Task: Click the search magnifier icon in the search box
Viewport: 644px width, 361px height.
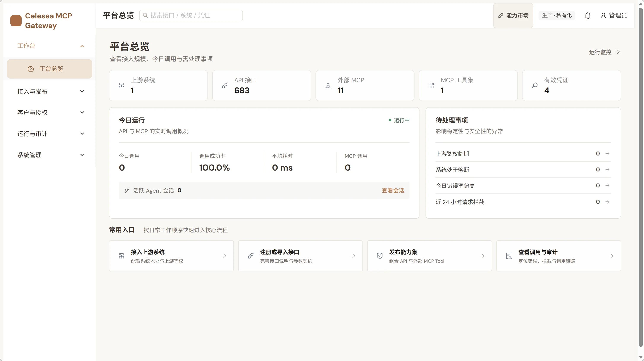Action: pyautogui.click(x=145, y=16)
